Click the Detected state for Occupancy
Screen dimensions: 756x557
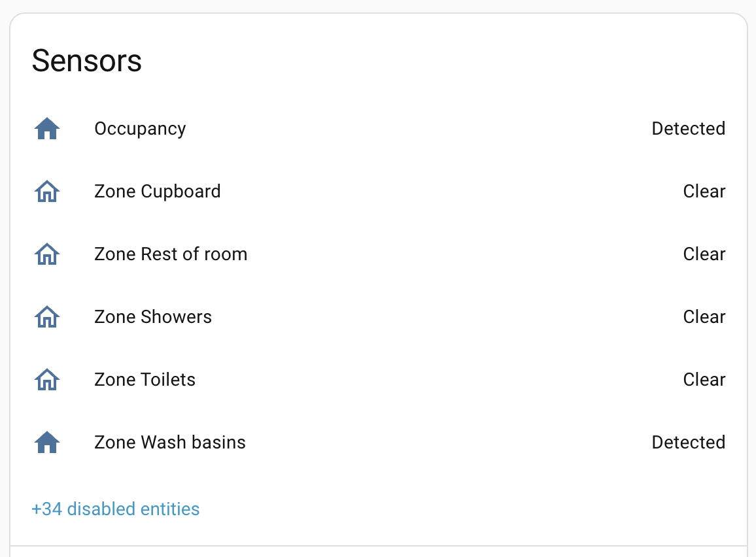688,128
